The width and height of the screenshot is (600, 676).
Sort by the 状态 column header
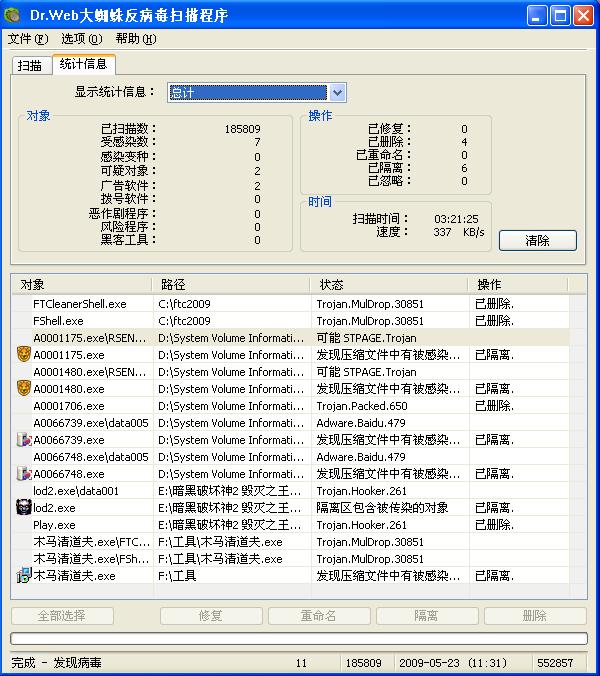[x=389, y=285]
